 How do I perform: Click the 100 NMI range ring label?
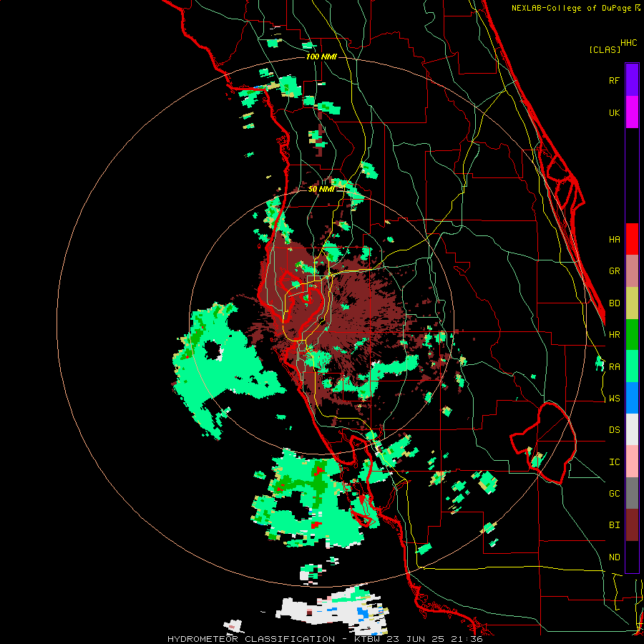pos(321,57)
